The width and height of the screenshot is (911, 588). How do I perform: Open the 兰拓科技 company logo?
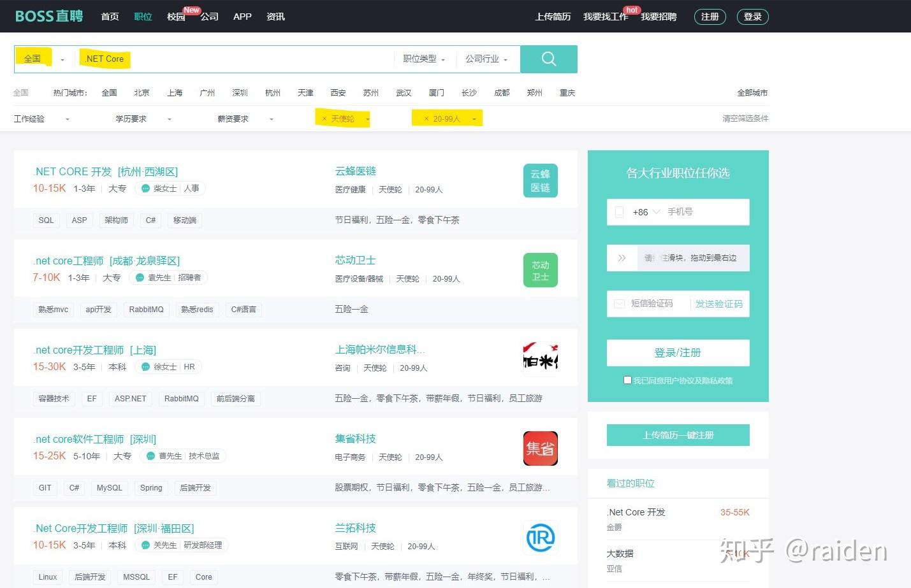pos(541,538)
